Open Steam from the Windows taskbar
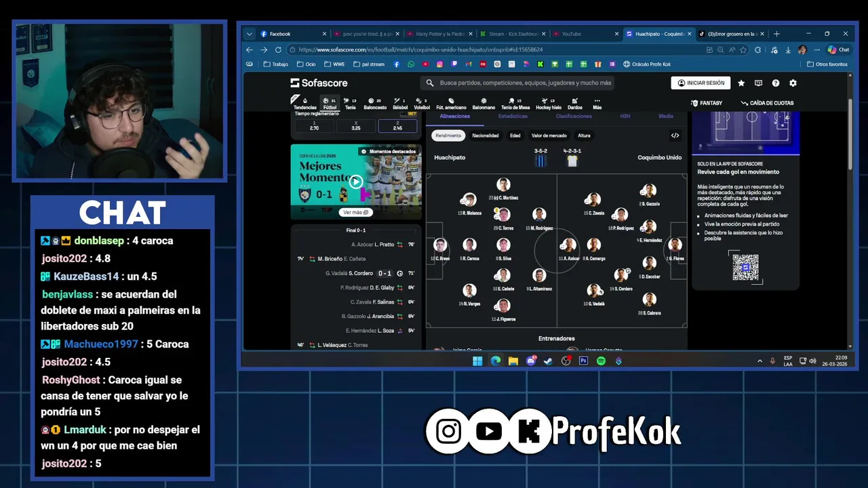868x488 pixels. [548, 361]
